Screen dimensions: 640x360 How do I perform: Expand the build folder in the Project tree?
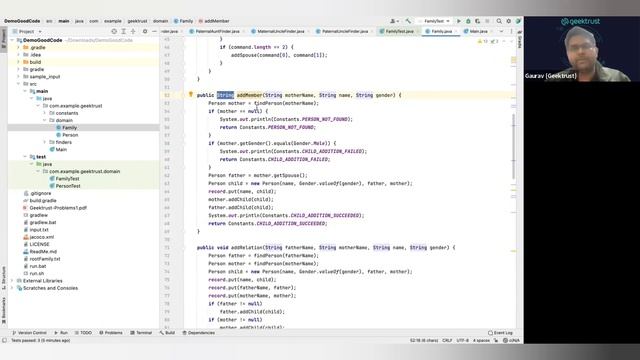point(18,62)
